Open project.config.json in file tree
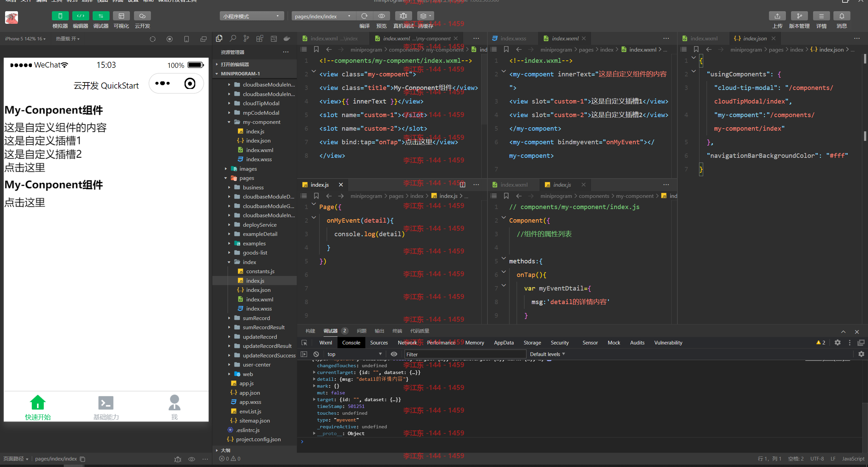The height and width of the screenshot is (467, 868). (255, 440)
